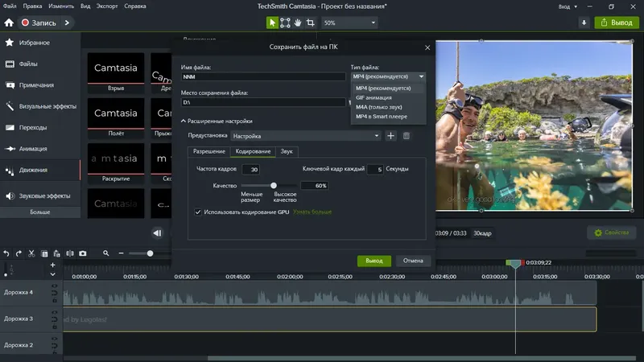Screen dimensions: 644x362
Task: Click the green Вывод button in dialog
Action: tap(374, 261)
